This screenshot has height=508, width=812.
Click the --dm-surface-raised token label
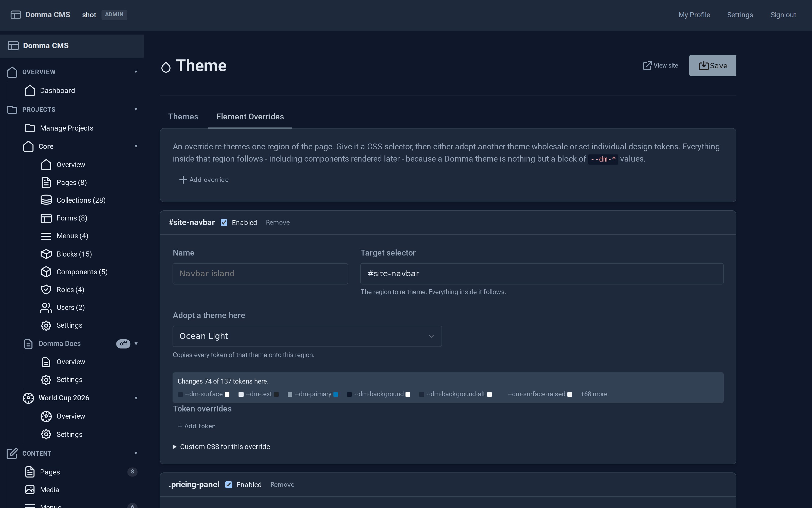pos(536,394)
